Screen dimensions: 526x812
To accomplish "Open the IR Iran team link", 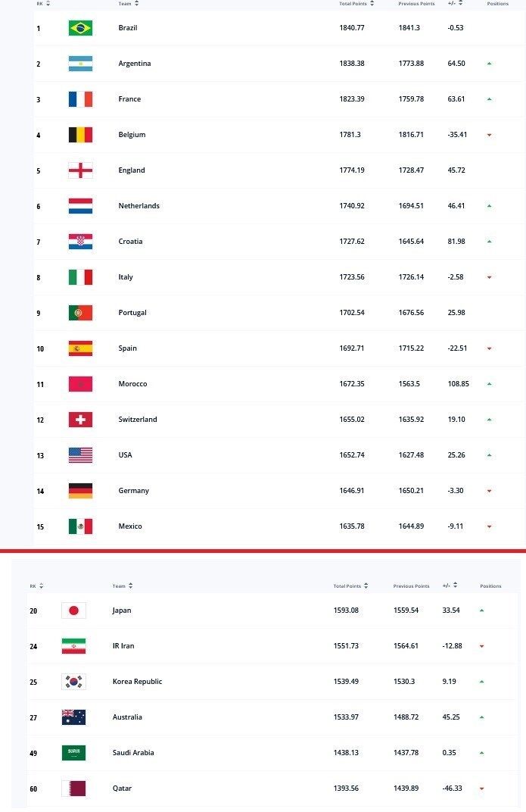I will point(123,646).
